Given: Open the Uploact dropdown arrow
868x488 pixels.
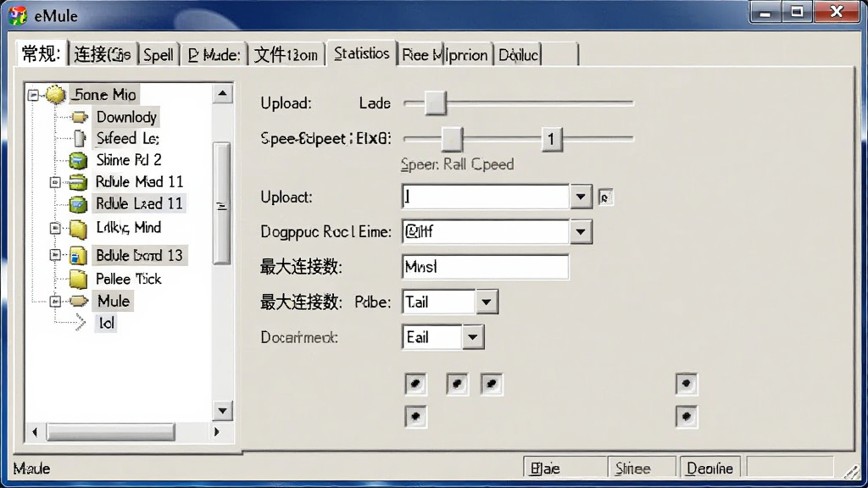Looking at the screenshot, I should click(581, 197).
